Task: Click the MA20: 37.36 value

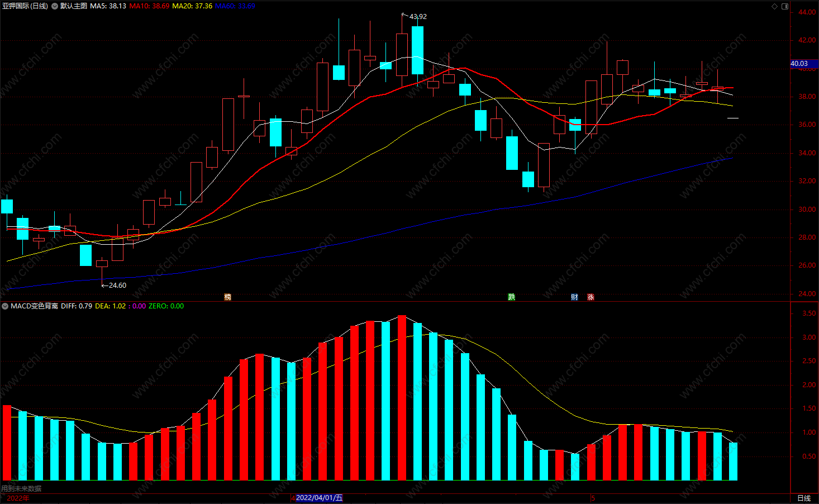Action: pyautogui.click(x=192, y=6)
